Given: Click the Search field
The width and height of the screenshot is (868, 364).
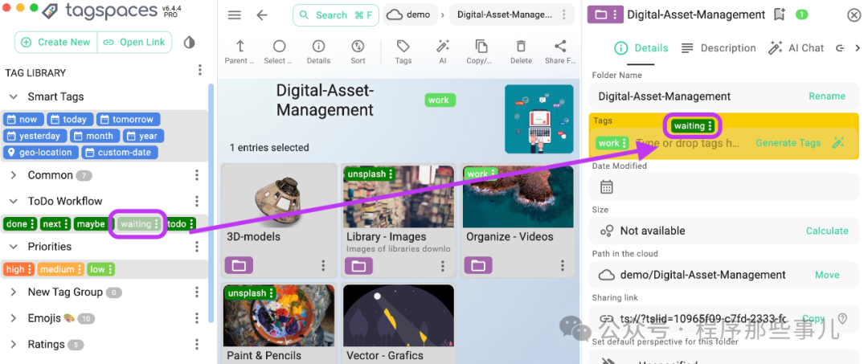Looking at the screenshot, I should [335, 15].
